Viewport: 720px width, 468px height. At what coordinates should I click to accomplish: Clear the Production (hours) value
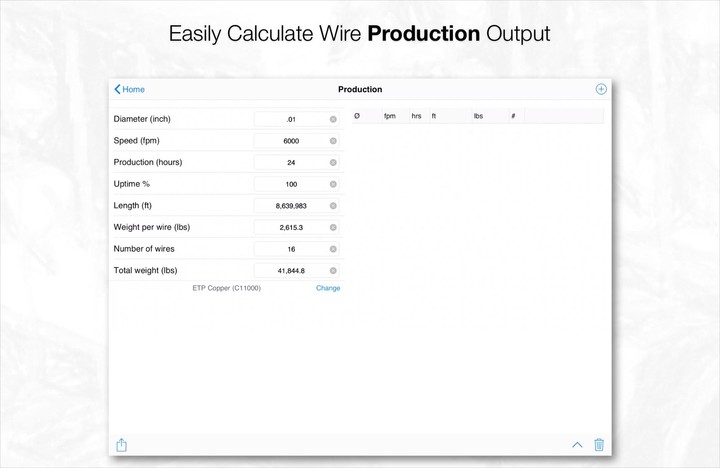click(x=333, y=162)
